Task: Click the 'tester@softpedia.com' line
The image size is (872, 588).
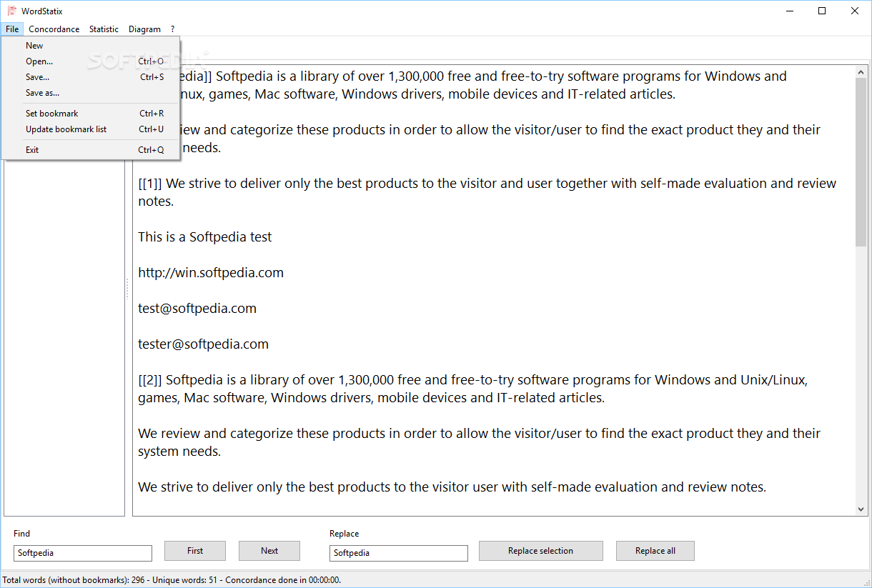Action: [x=204, y=344]
